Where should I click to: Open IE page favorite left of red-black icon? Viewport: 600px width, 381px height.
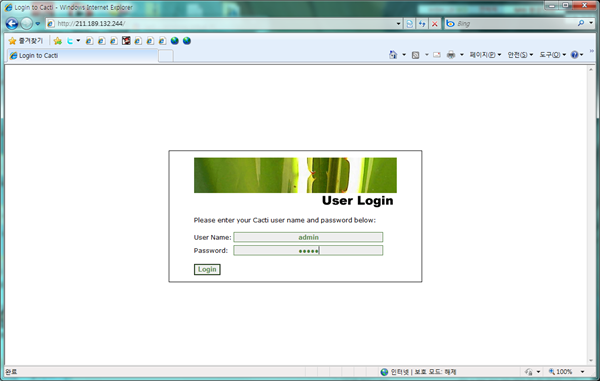pyautogui.click(x=114, y=41)
